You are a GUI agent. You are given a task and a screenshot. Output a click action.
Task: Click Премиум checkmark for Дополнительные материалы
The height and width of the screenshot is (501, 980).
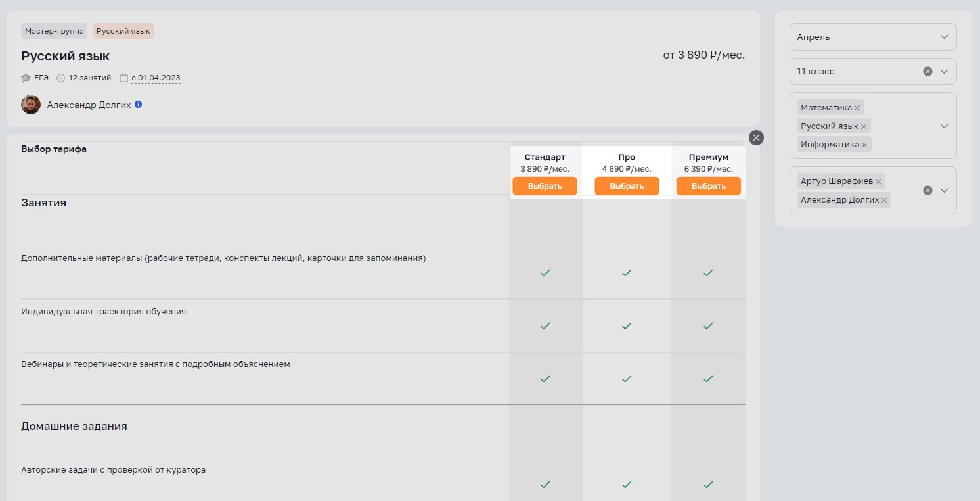[708, 273]
